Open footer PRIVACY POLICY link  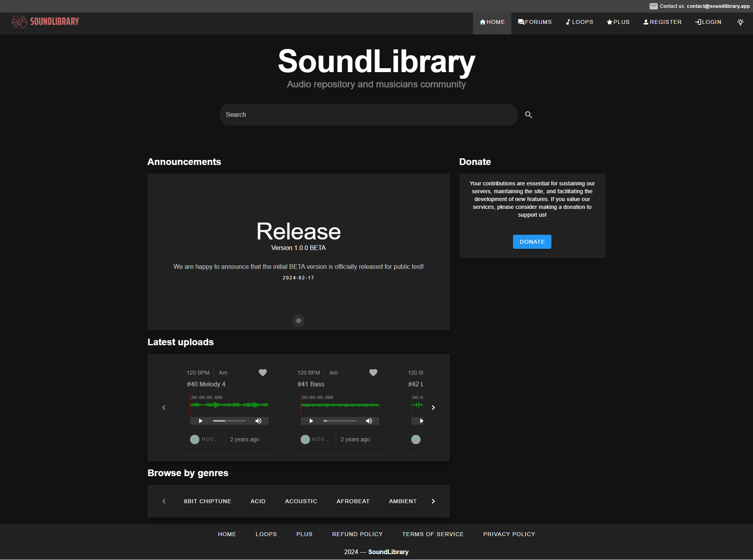coord(509,534)
